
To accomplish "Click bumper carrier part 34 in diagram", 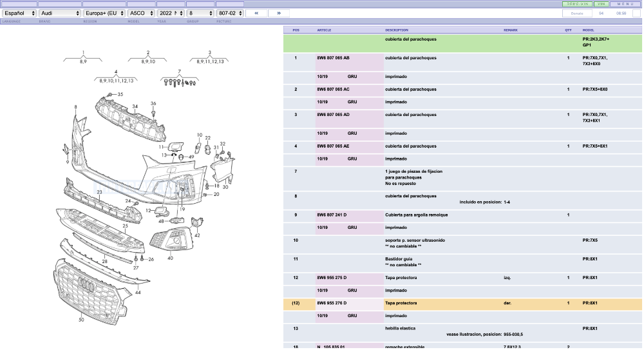I will (131, 119).
